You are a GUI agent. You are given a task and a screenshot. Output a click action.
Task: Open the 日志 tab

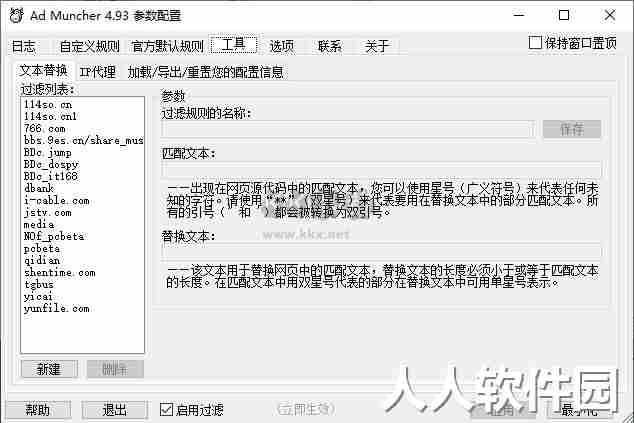click(23, 46)
